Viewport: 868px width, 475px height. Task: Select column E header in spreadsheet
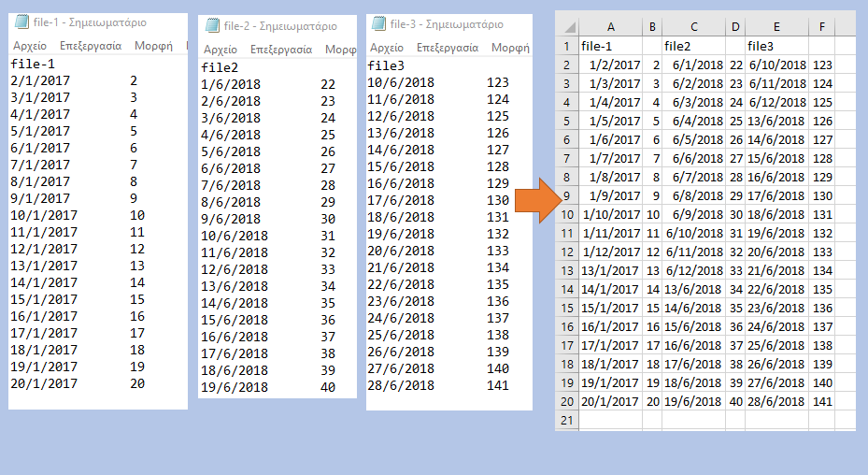click(x=776, y=26)
